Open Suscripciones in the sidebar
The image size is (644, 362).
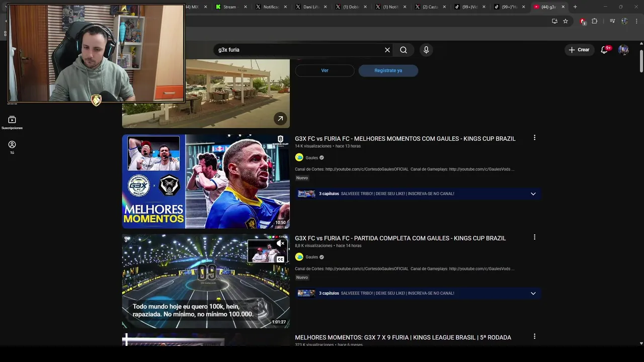(x=12, y=122)
